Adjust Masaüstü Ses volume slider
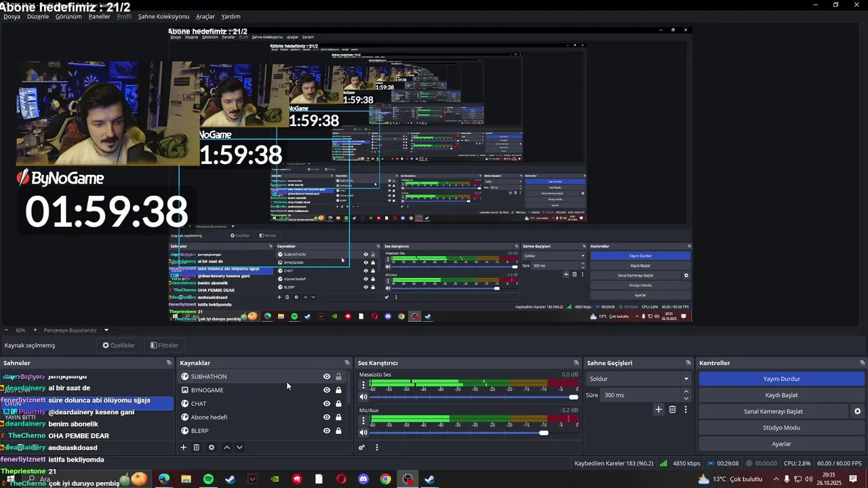This screenshot has height=488, width=868. tap(475, 397)
